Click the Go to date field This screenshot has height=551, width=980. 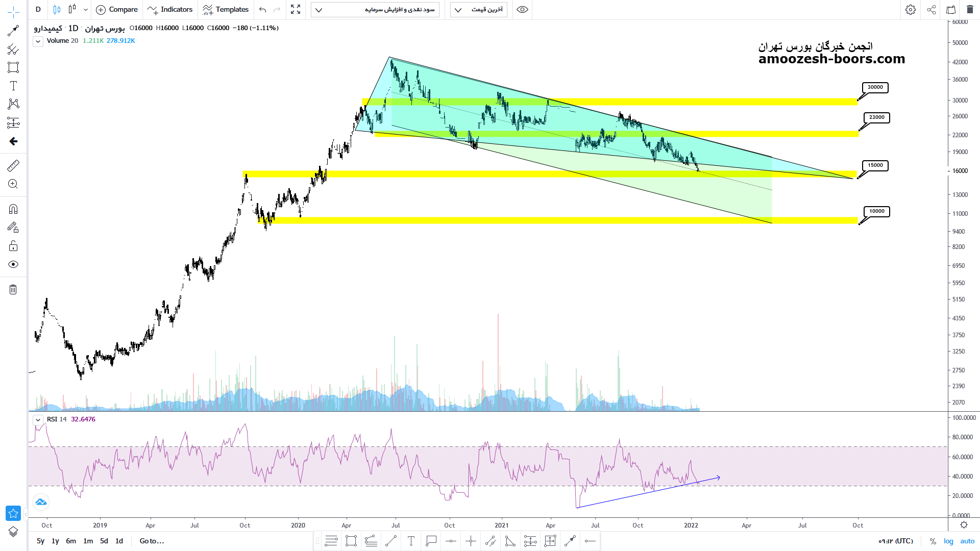pyautogui.click(x=152, y=541)
